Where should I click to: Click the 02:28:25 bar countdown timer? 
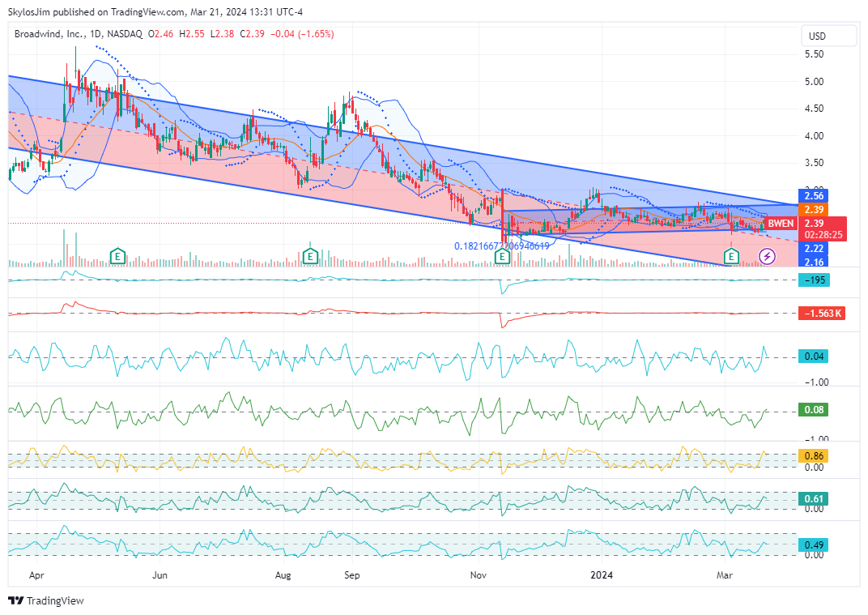pyautogui.click(x=822, y=235)
